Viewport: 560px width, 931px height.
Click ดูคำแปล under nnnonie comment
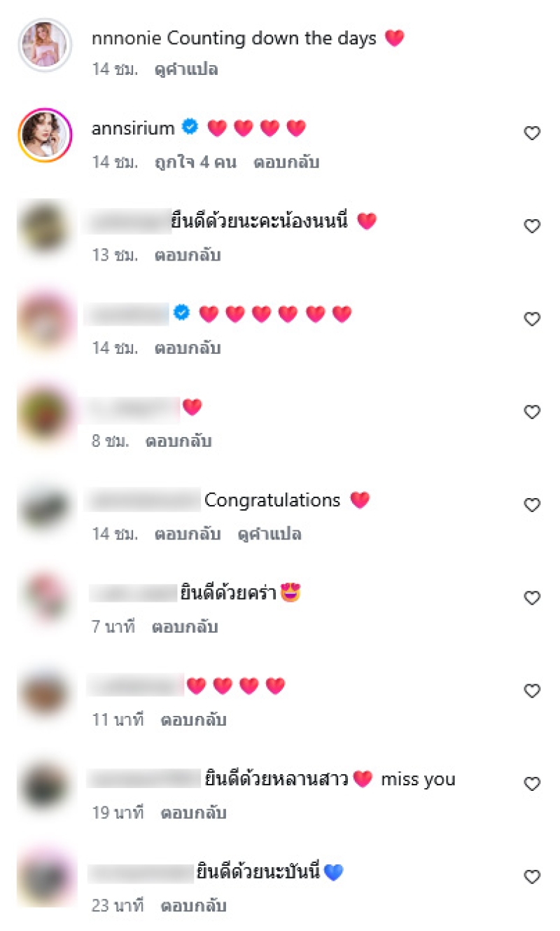[186, 69]
